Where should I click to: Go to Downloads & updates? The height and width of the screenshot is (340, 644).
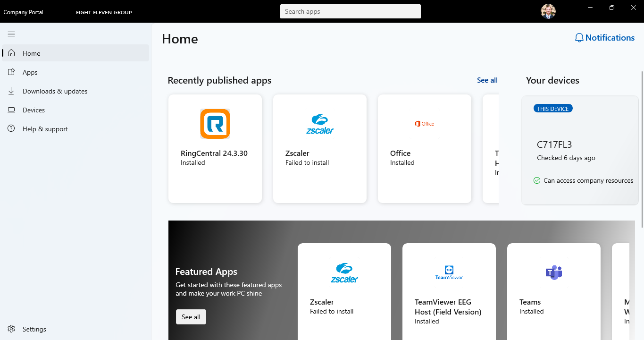tap(75, 91)
